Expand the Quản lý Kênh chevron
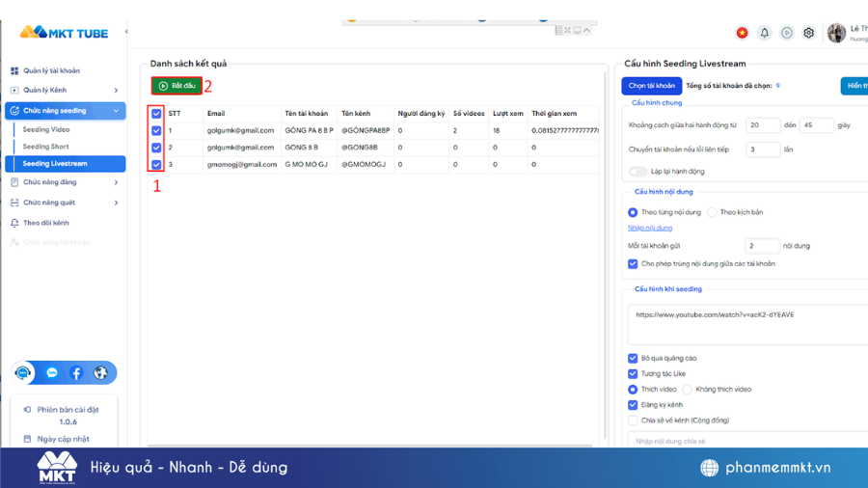Viewport: 868px width, 488px height. (x=116, y=91)
